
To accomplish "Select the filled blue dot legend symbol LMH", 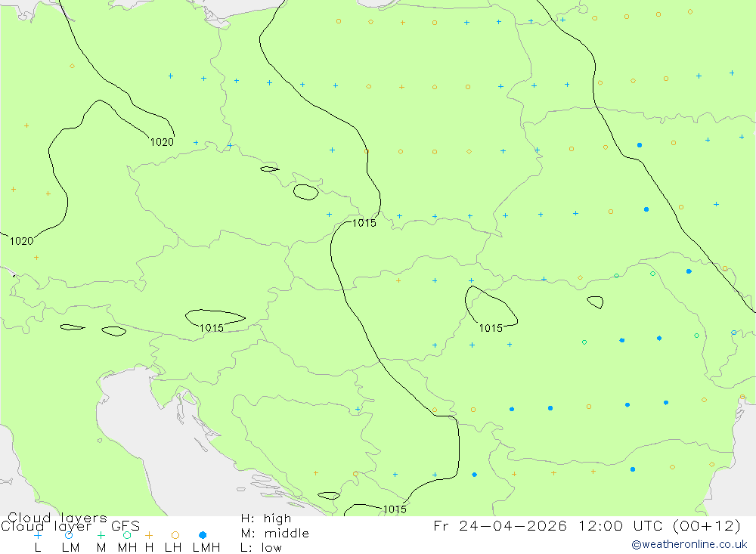I will point(203,535).
